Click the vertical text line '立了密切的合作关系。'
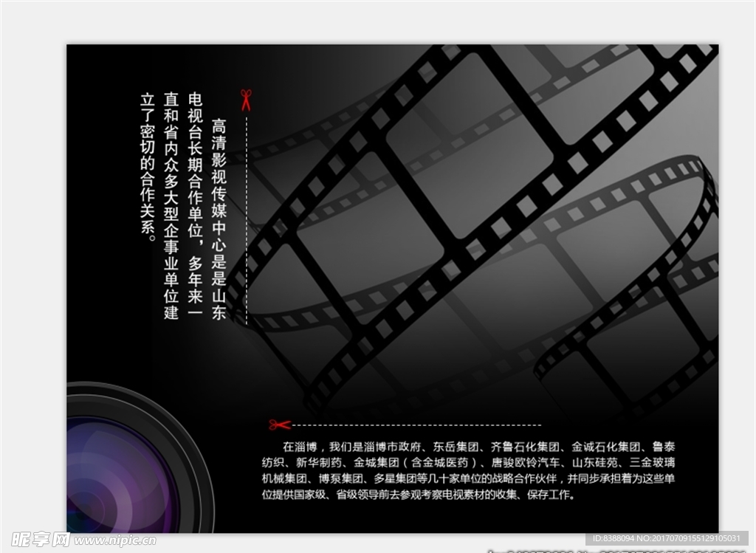The height and width of the screenshot is (553, 756). coord(148,167)
